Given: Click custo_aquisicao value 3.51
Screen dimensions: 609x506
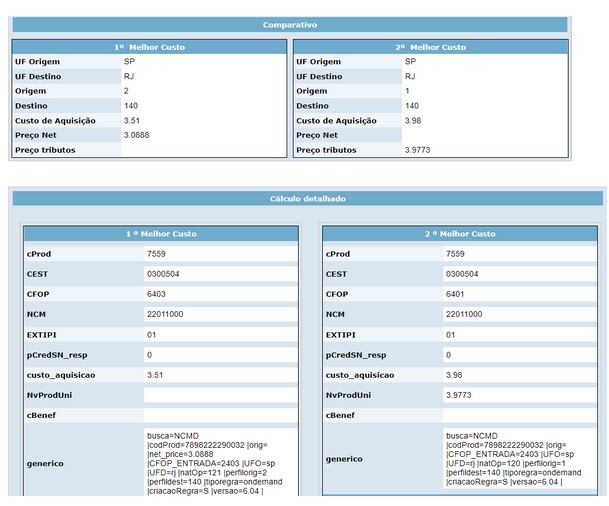Looking at the screenshot, I should pos(155,375).
